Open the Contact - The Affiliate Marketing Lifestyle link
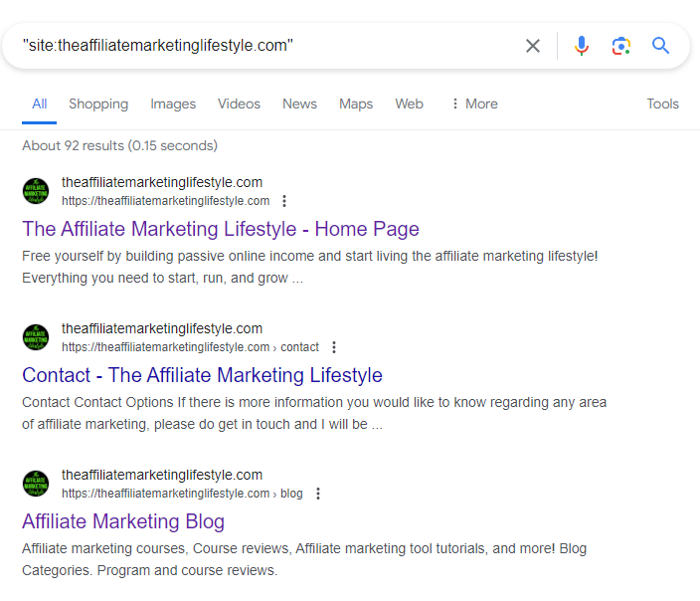The height and width of the screenshot is (601, 700). tap(202, 375)
